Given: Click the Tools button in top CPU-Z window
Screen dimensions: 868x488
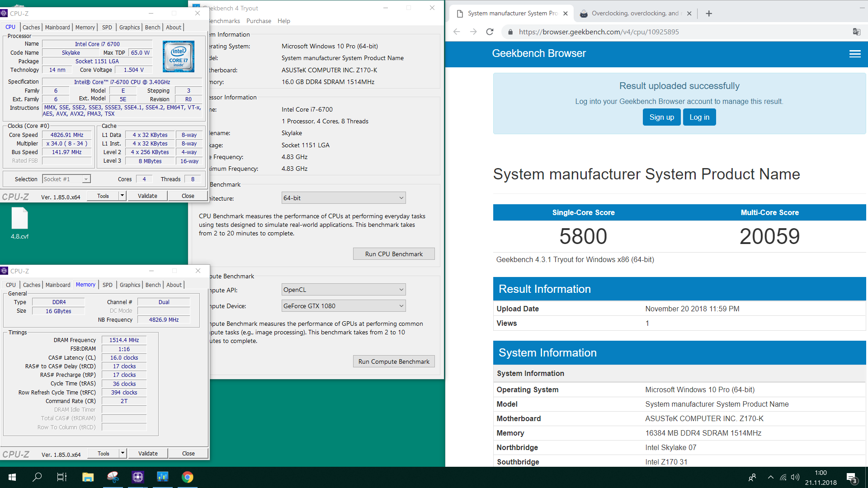Looking at the screenshot, I should tap(103, 196).
